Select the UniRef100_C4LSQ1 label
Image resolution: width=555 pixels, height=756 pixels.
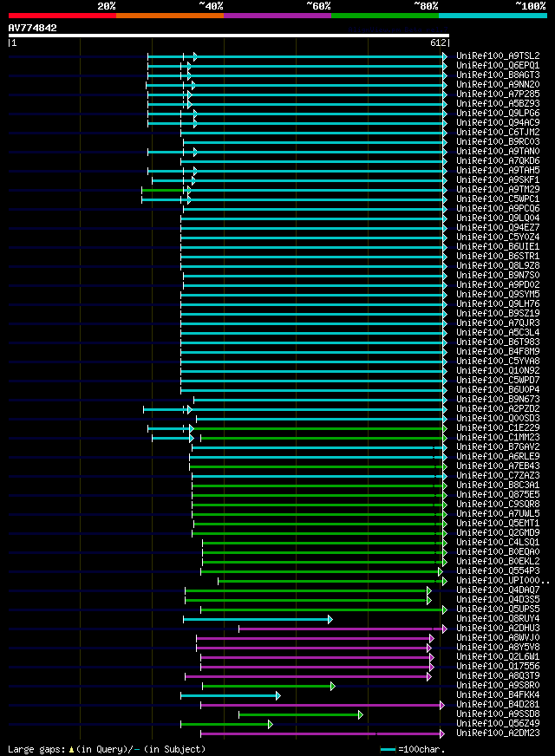coord(498,543)
